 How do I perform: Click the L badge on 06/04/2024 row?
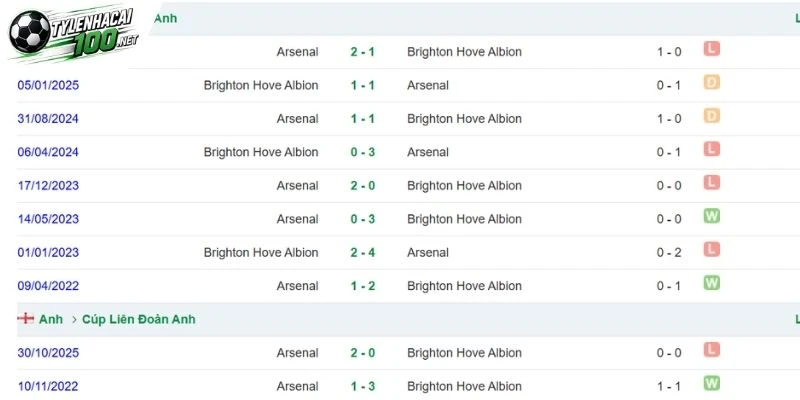711,149
